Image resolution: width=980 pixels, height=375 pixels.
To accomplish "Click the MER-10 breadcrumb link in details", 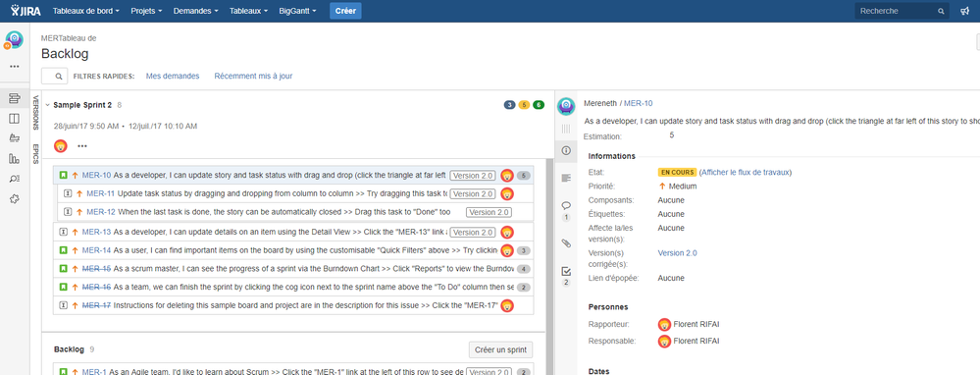I will click(x=638, y=103).
